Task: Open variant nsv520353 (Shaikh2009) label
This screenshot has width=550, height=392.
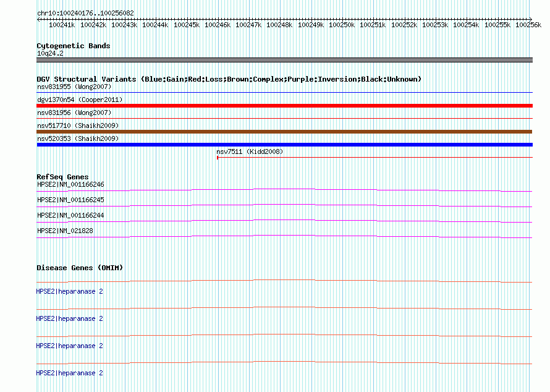Action: pyautogui.click(x=78, y=138)
